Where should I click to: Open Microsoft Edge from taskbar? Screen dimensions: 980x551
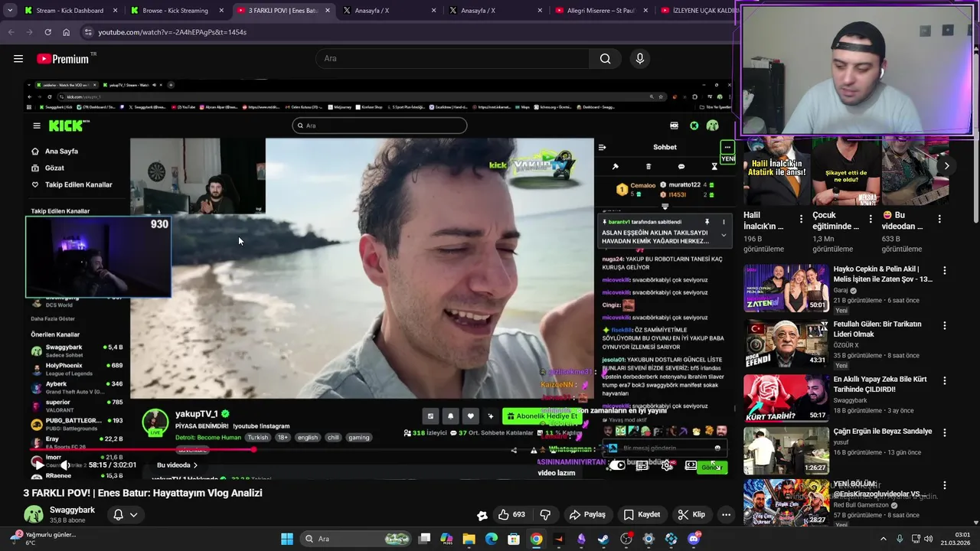click(492, 539)
